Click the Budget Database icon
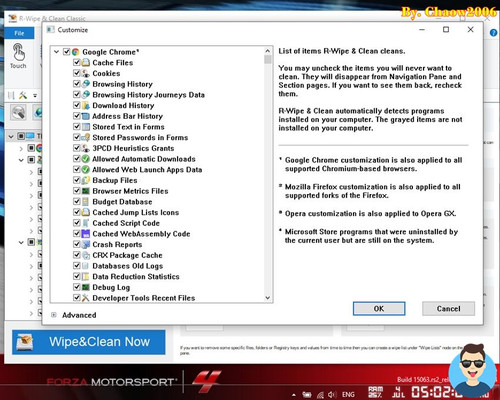 pyautogui.click(x=86, y=202)
